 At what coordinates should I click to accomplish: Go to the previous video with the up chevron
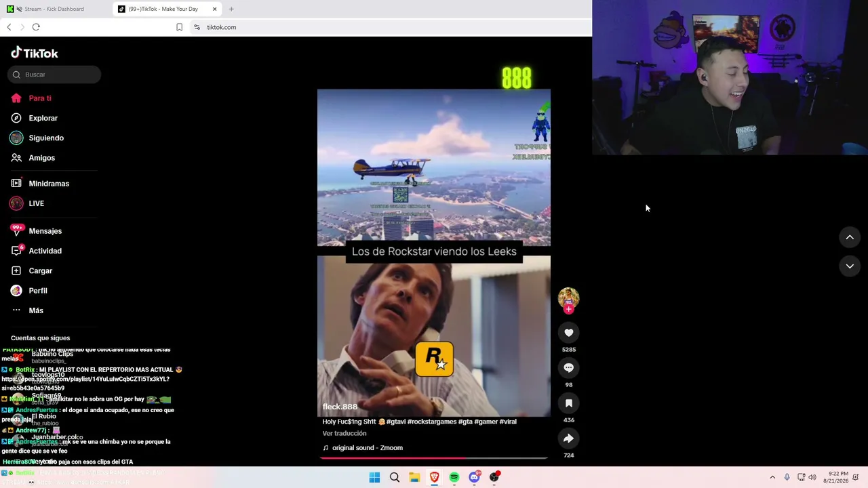(850, 237)
